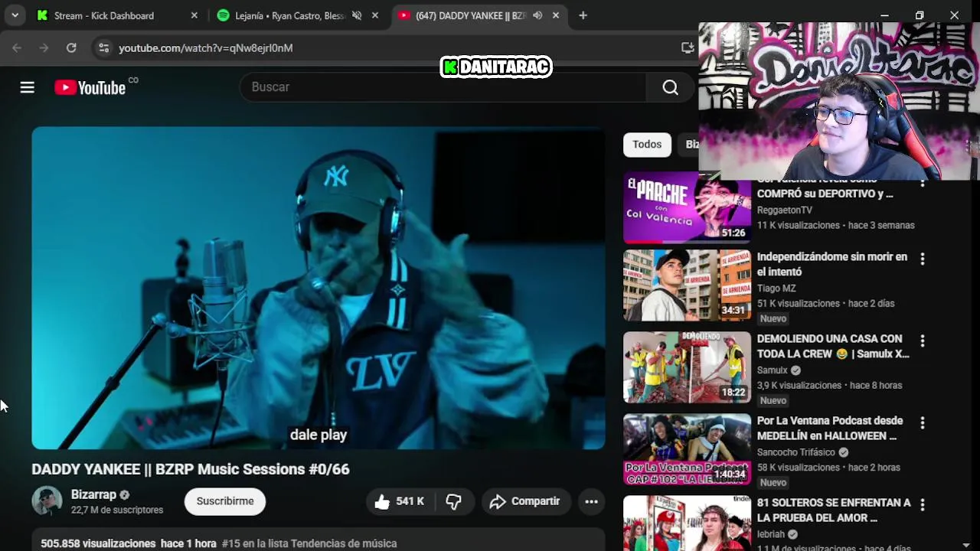Click the youtube.com address bar URL
This screenshot has width=980, height=551.
[205, 47]
